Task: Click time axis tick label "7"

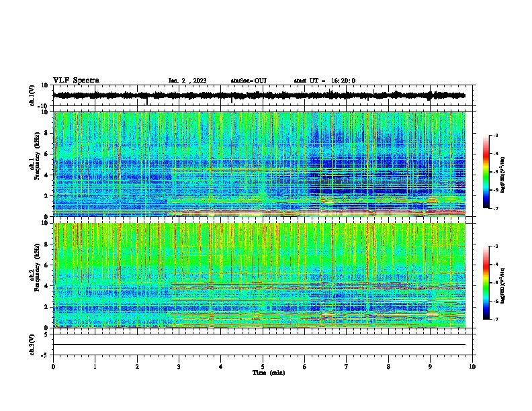Action: pyautogui.click(x=347, y=367)
